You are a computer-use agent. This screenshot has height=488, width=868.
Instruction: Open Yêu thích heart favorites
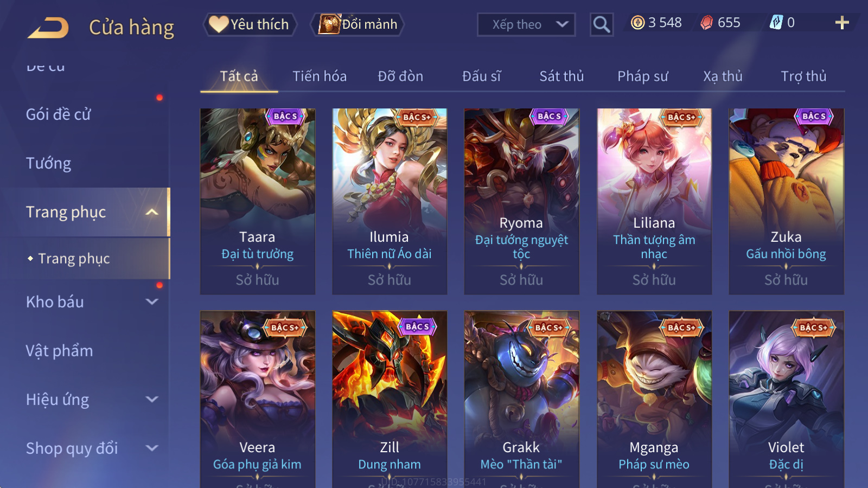(x=250, y=24)
